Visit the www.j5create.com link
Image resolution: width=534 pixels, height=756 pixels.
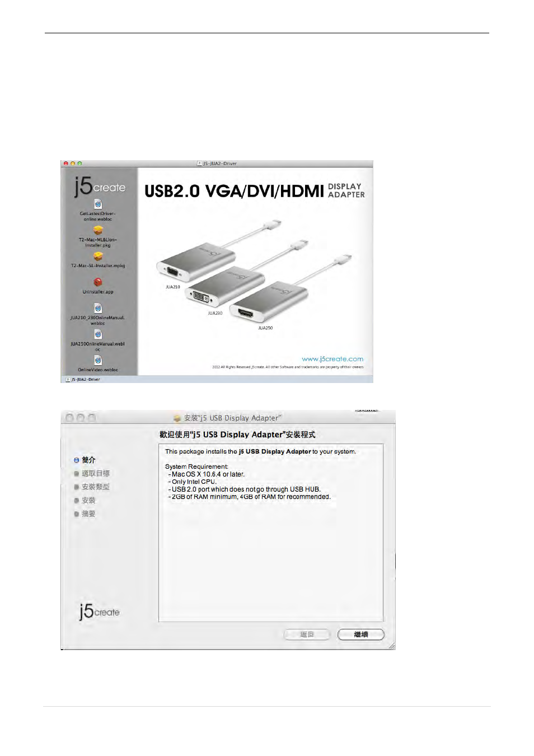[332, 359]
